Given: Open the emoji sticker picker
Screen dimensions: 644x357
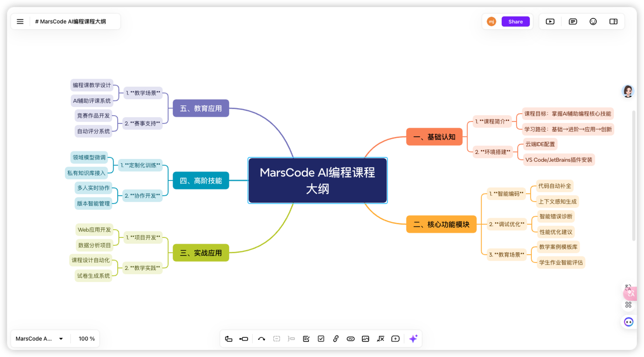Looking at the screenshot, I should coord(593,22).
